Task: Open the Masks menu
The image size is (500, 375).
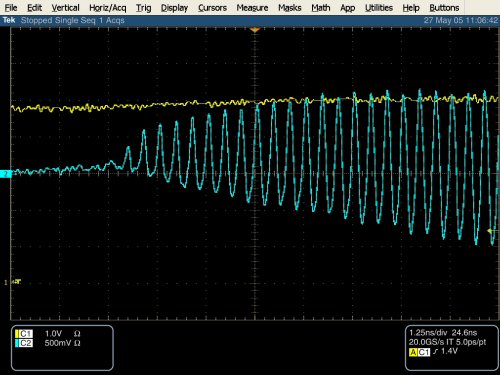Action: coord(290,8)
